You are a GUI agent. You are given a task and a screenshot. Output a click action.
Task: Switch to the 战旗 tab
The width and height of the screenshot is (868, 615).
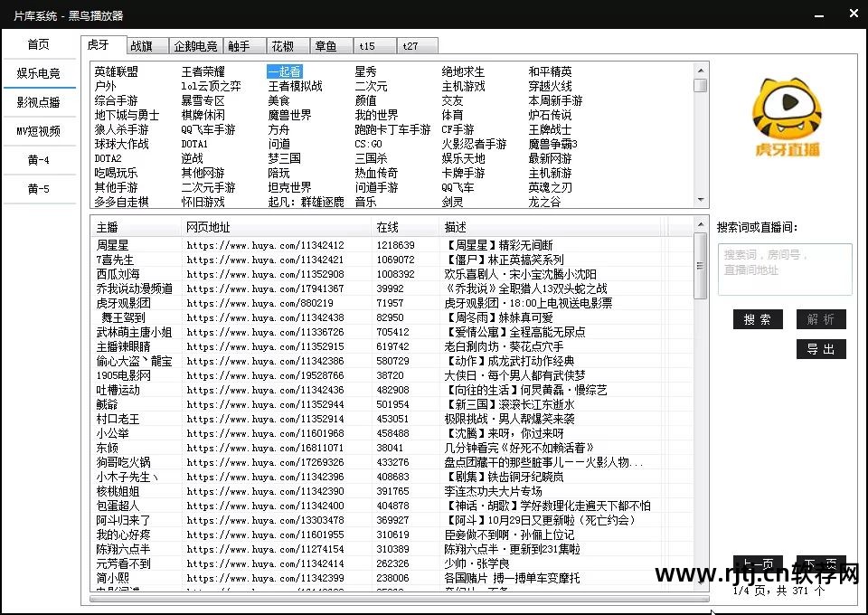click(146, 46)
